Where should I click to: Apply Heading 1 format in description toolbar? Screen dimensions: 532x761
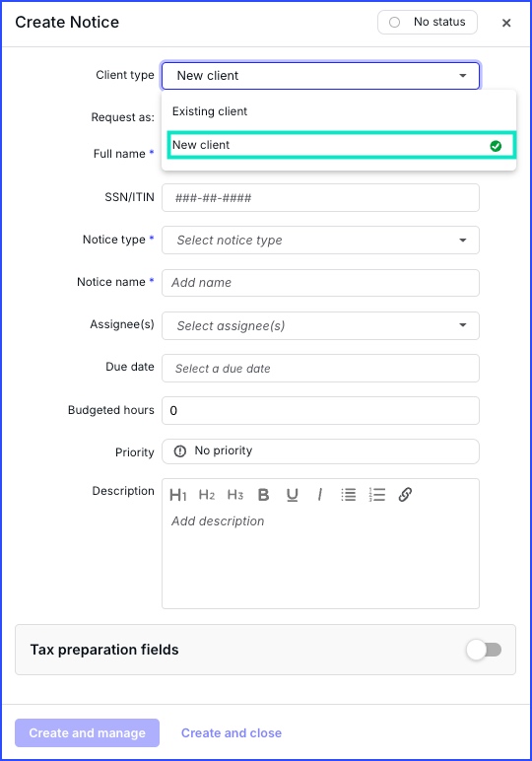[178, 495]
